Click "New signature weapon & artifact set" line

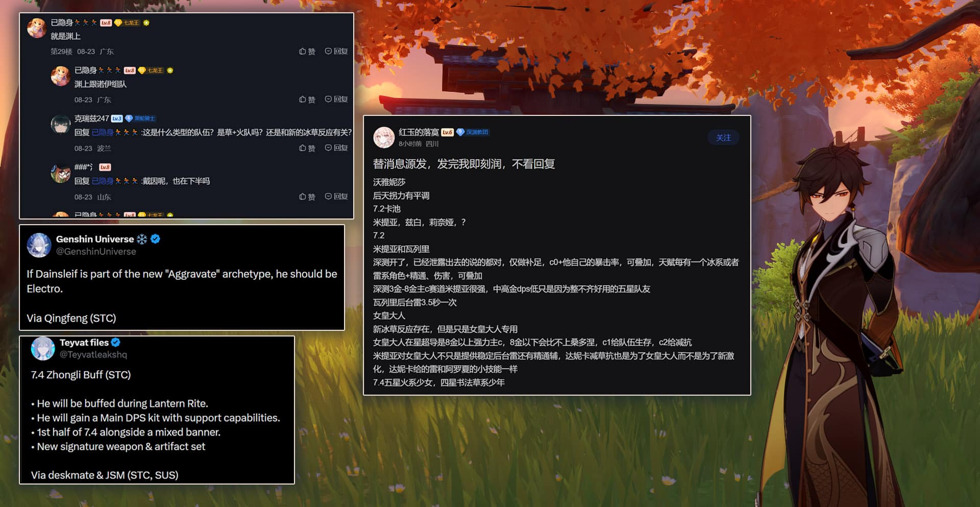(121, 446)
